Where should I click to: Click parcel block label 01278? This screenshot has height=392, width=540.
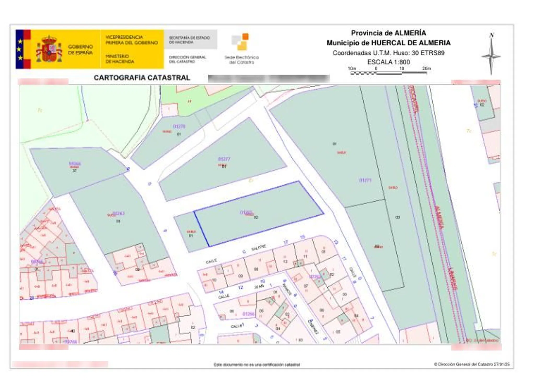pos(179,126)
